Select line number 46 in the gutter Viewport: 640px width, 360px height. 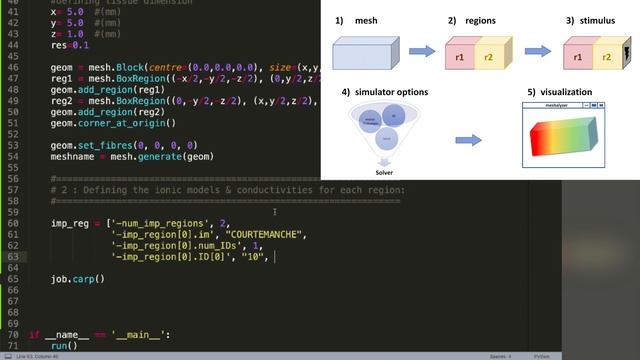tap(13, 67)
